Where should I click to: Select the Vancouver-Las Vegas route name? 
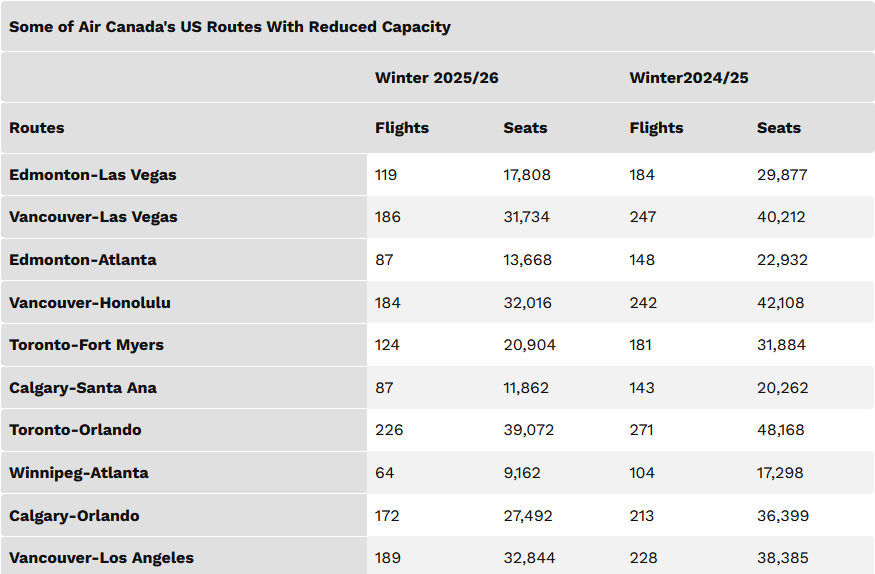(x=94, y=217)
